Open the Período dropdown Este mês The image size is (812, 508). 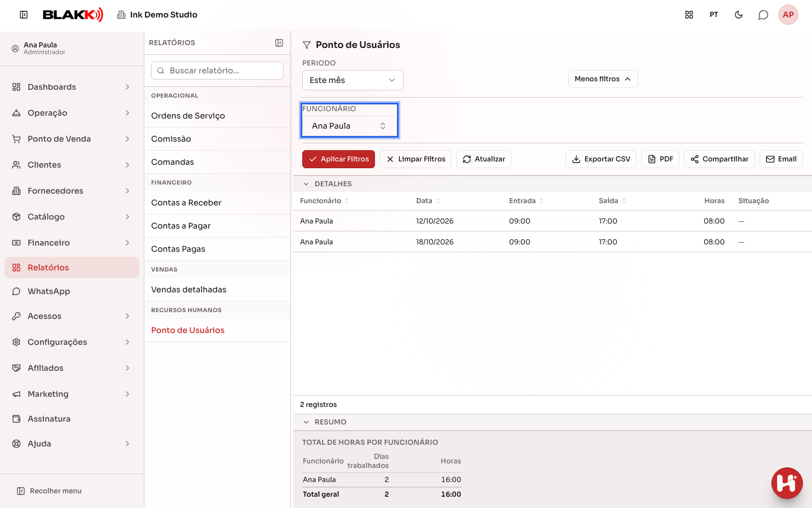point(353,80)
